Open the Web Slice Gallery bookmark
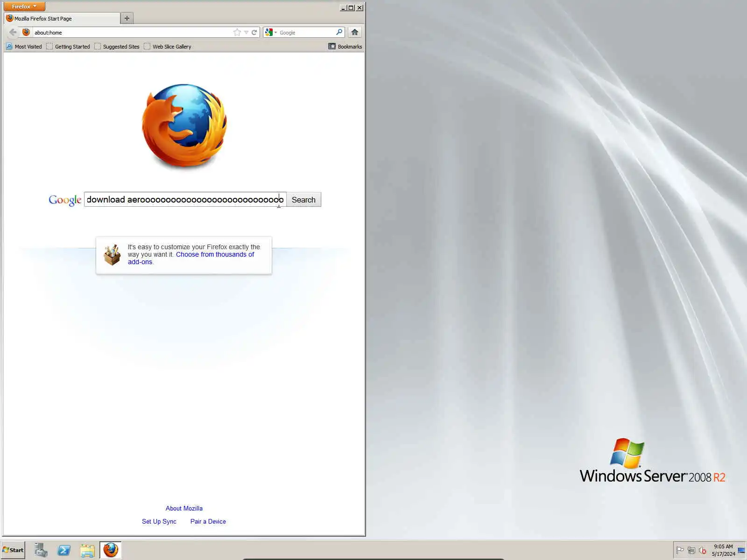The width and height of the screenshot is (747, 560). pyautogui.click(x=168, y=47)
